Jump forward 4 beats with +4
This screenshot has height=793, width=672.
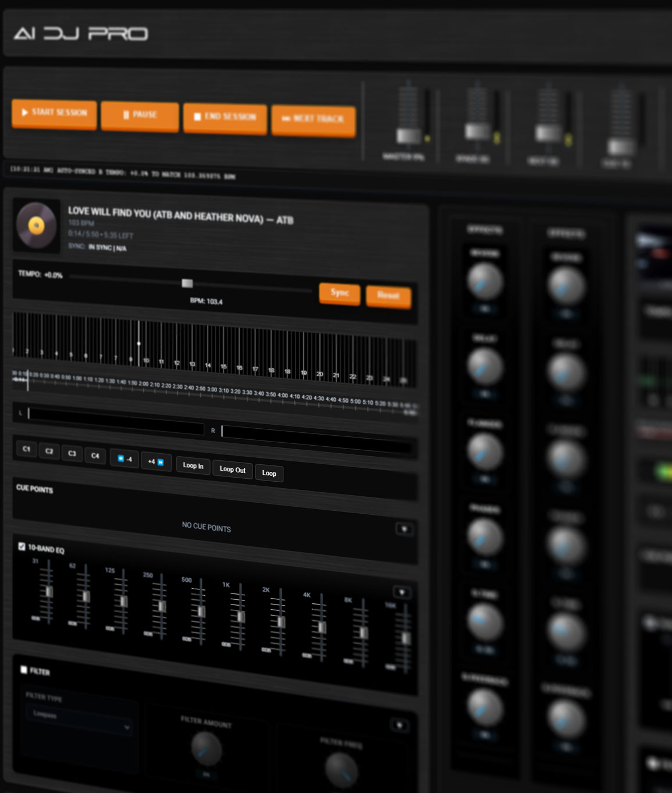156,462
